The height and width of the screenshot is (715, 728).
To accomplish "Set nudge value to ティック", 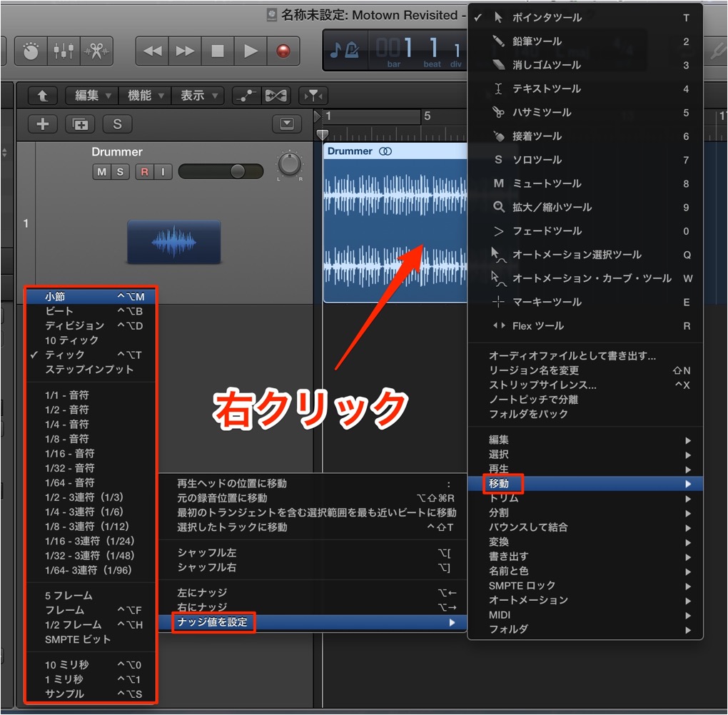I will pyautogui.click(x=91, y=355).
